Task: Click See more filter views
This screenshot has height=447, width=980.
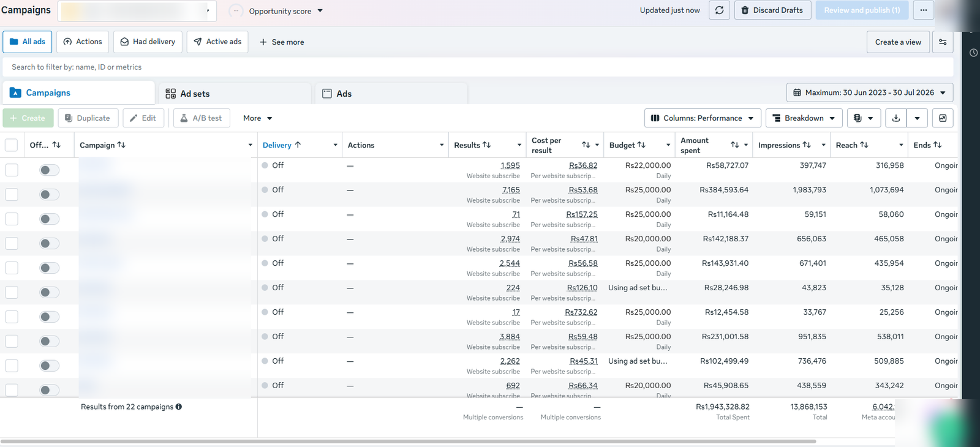Action: coord(282,42)
